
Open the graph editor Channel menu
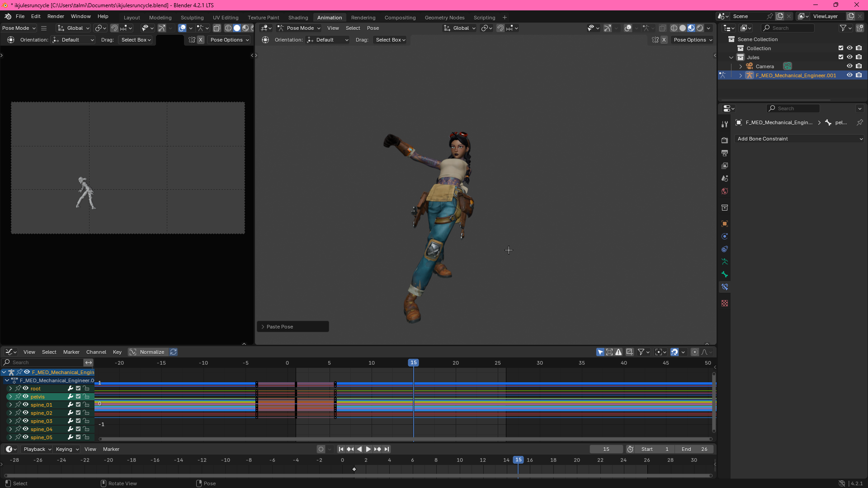click(x=96, y=352)
